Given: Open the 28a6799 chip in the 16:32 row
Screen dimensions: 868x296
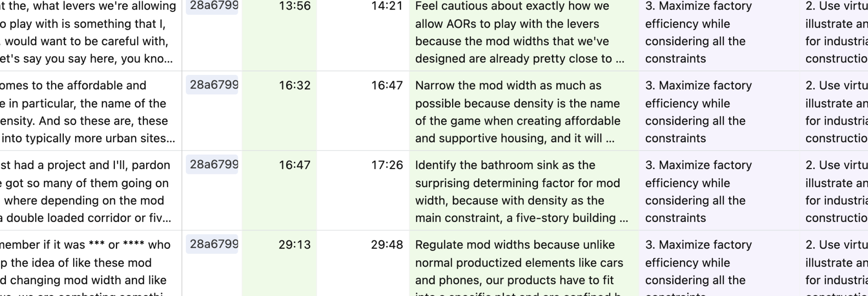Looking at the screenshot, I should click(213, 85).
